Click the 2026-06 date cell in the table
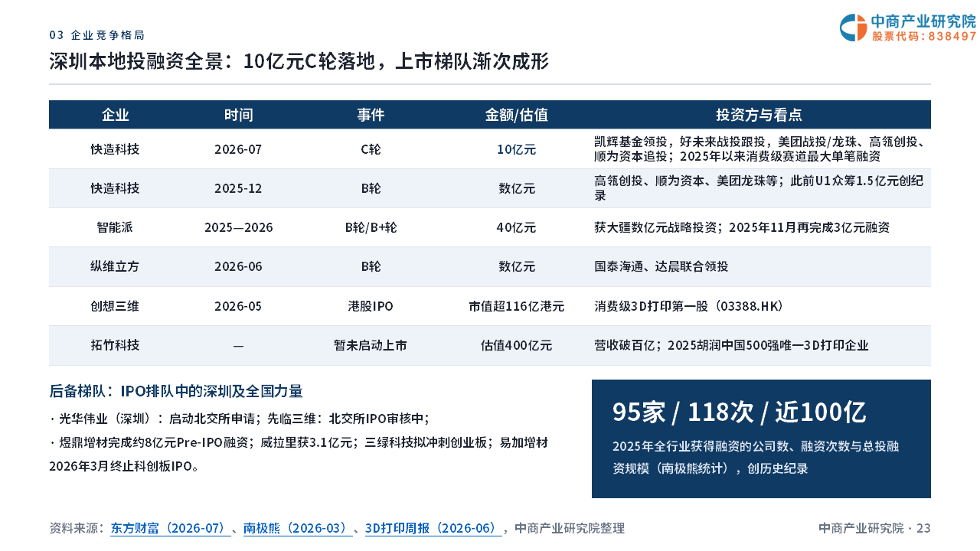The height and width of the screenshot is (551, 980). coord(238,267)
